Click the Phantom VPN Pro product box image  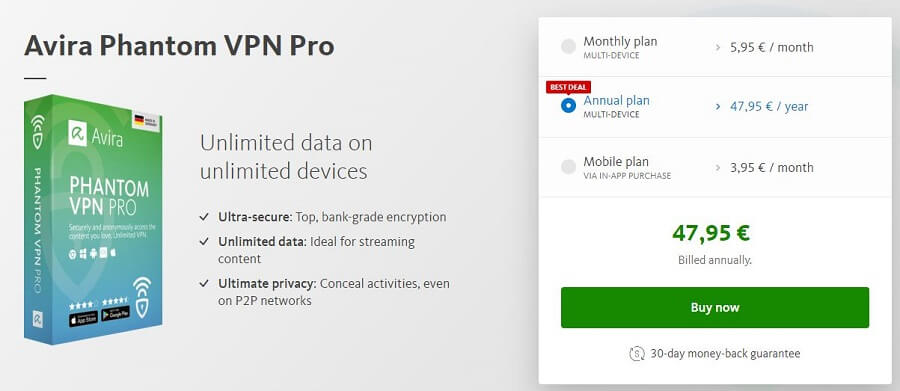(x=93, y=219)
